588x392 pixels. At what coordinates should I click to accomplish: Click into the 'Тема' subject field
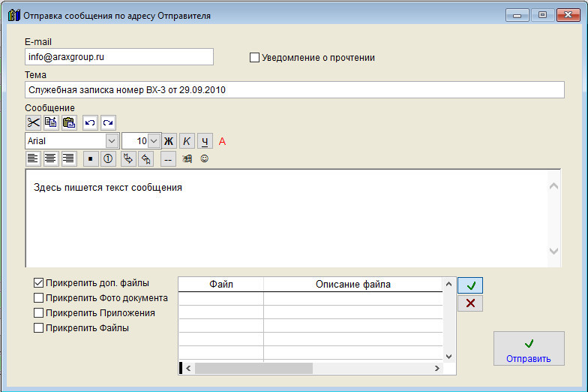[294, 90]
